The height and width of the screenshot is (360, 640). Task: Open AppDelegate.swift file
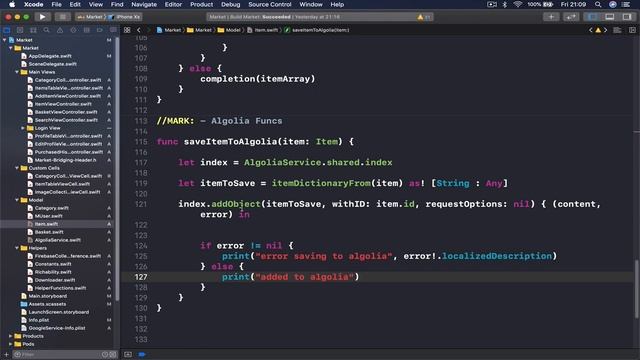click(50, 56)
